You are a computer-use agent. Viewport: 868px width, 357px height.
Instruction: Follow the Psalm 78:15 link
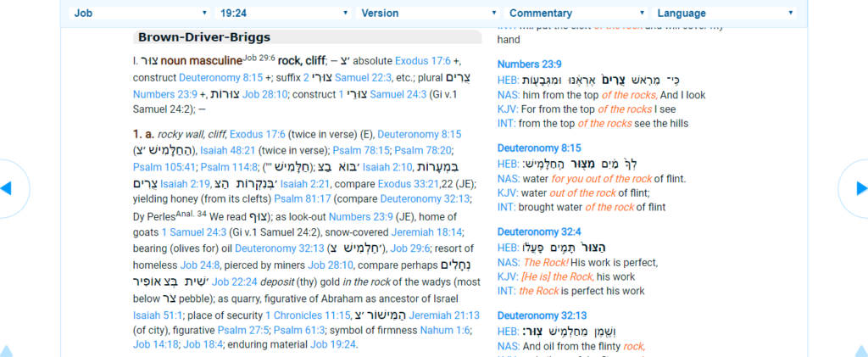(364, 151)
